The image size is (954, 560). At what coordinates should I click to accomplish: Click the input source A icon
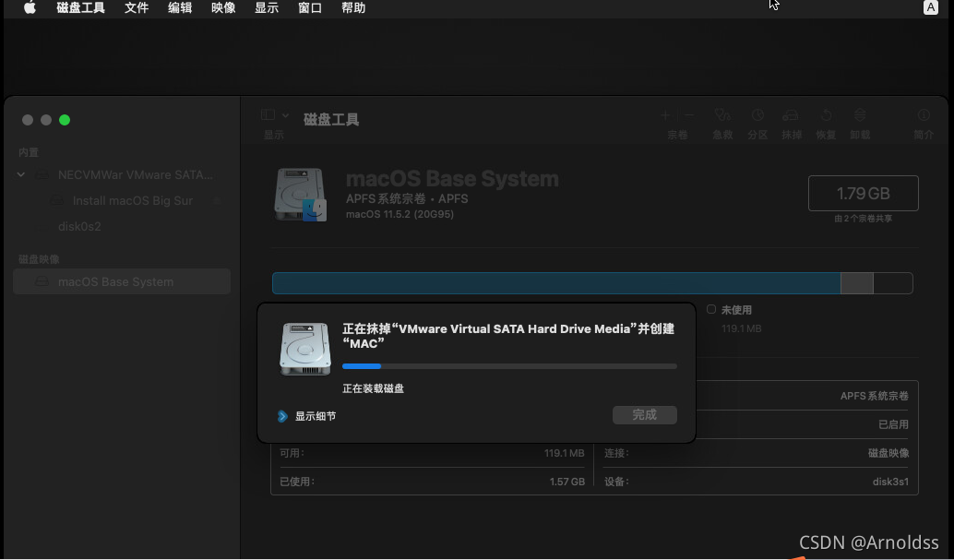coord(930,7)
